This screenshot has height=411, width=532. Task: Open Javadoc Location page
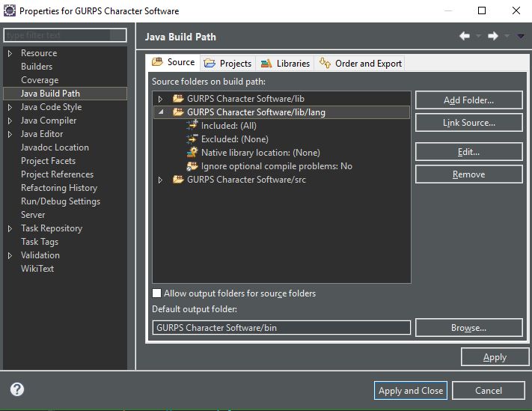pyautogui.click(x=55, y=147)
